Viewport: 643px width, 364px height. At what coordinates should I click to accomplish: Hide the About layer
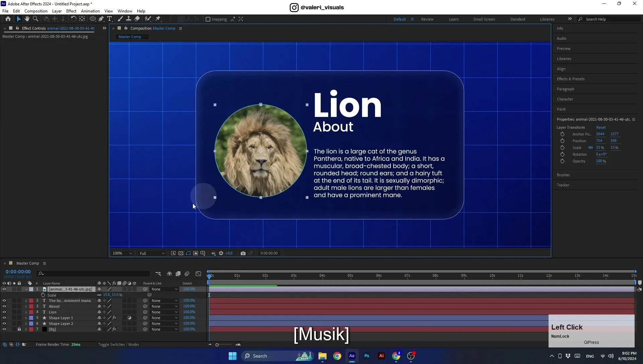(4, 306)
